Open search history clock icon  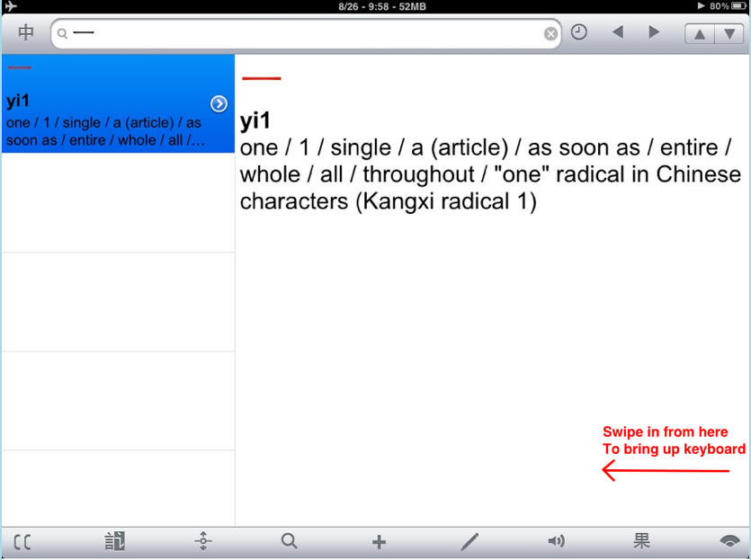(578, 32)
